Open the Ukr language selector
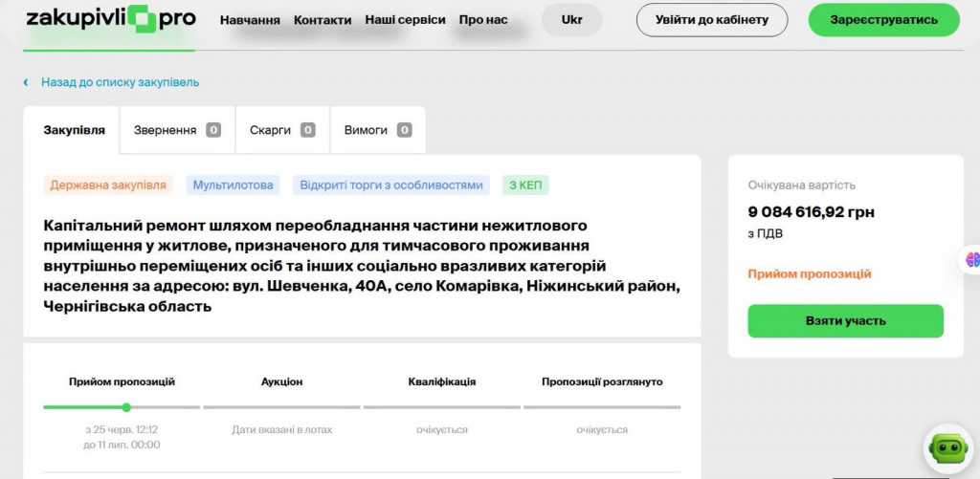The height and width of the screenshot is (479, 980). (x=572, y=19)
